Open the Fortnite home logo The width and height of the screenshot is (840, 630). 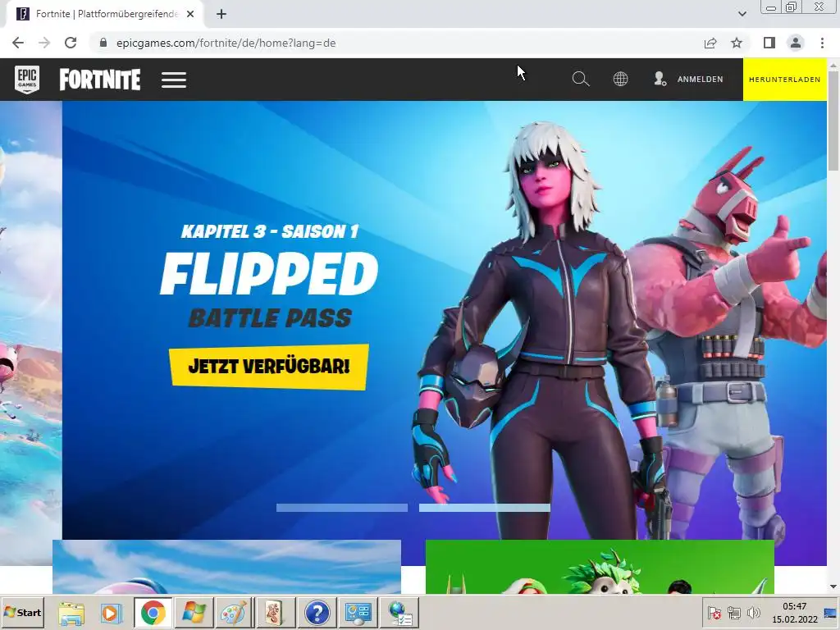tap(99, 80)
